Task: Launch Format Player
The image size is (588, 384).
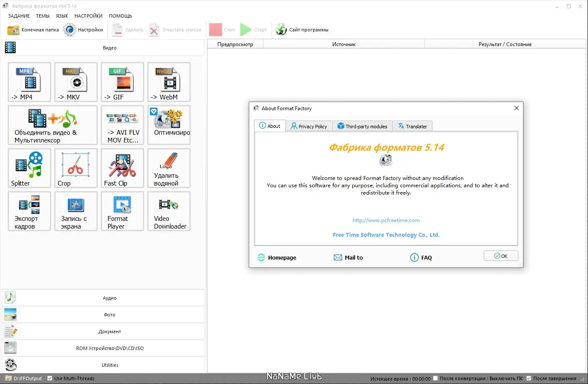Action: [x=122, y=211]
